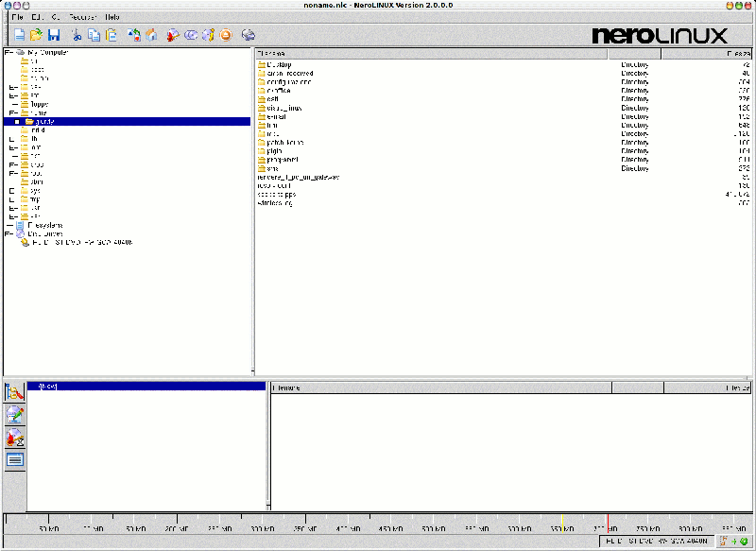Screen dimensions: 756x551
Task: Toggle the expander beside the floppy folder
Action: point(15,104)
